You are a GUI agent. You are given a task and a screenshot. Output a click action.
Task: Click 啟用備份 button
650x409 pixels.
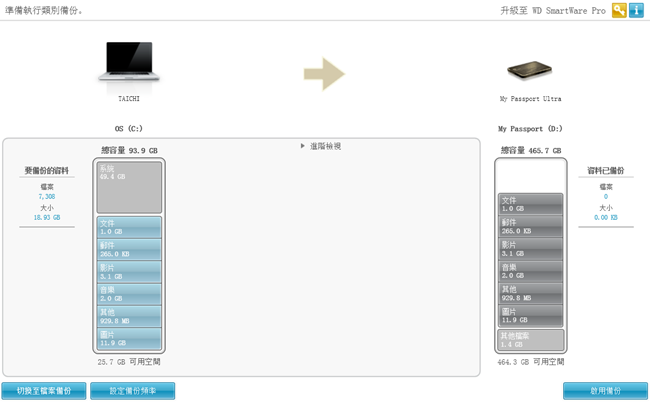605,391
